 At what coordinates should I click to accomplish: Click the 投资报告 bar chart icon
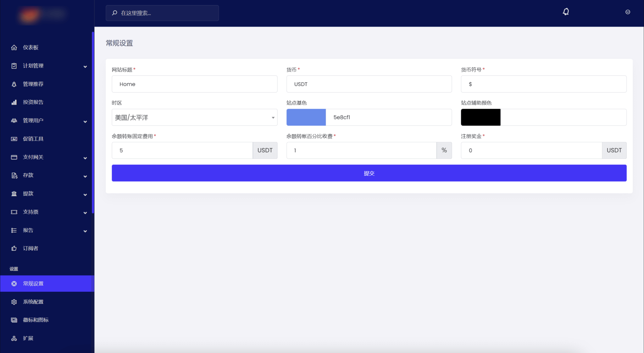coord(14,102)
